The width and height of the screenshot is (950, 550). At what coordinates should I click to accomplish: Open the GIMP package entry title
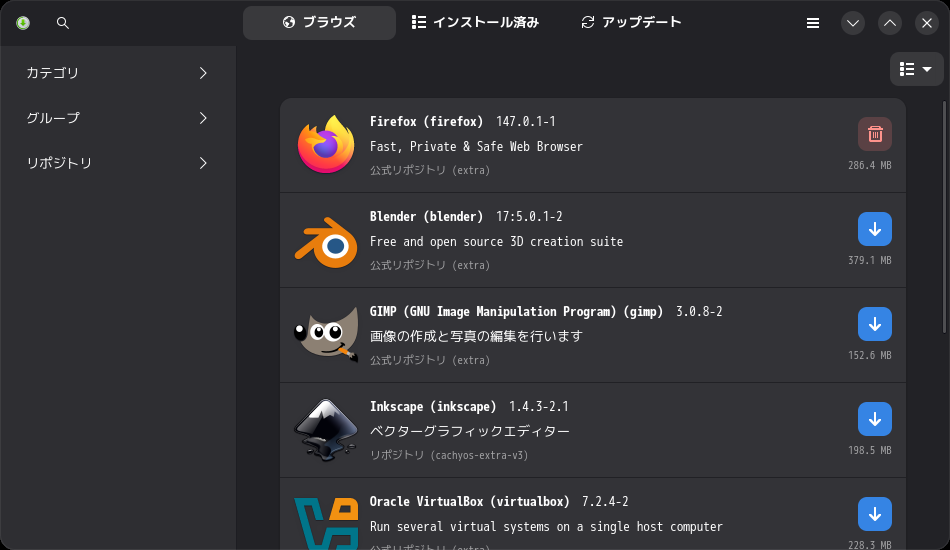(515, 312)
